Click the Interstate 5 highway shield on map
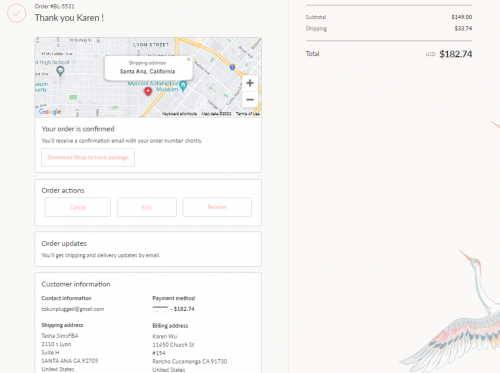 pos(232,67)
